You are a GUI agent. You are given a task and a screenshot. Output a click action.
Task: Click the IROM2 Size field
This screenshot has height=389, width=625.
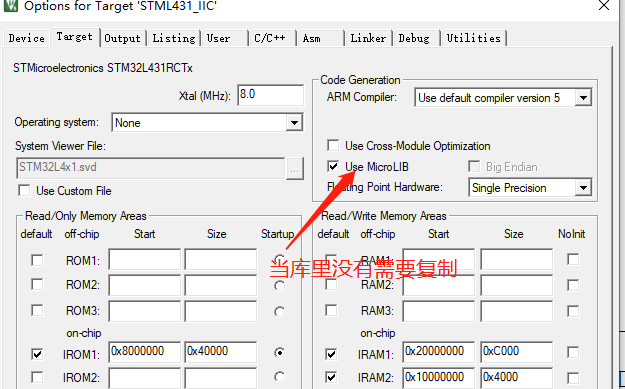[221, 378]
